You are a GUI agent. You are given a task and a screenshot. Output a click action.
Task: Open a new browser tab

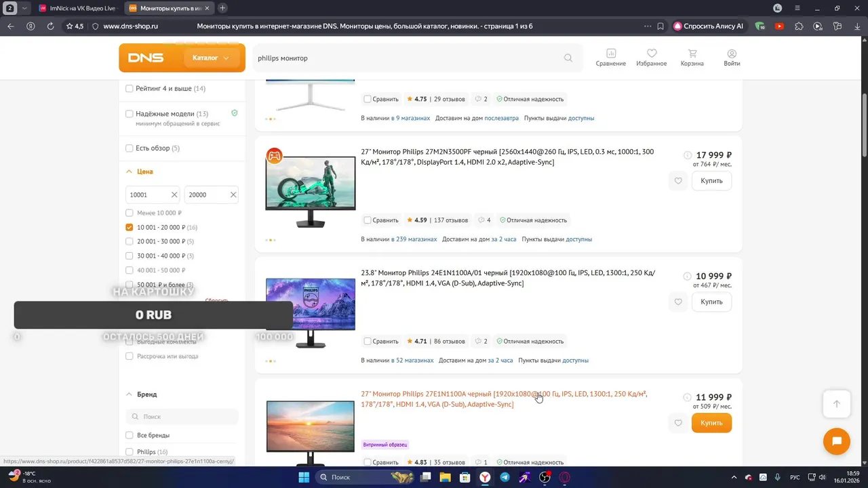coord(222,8)
